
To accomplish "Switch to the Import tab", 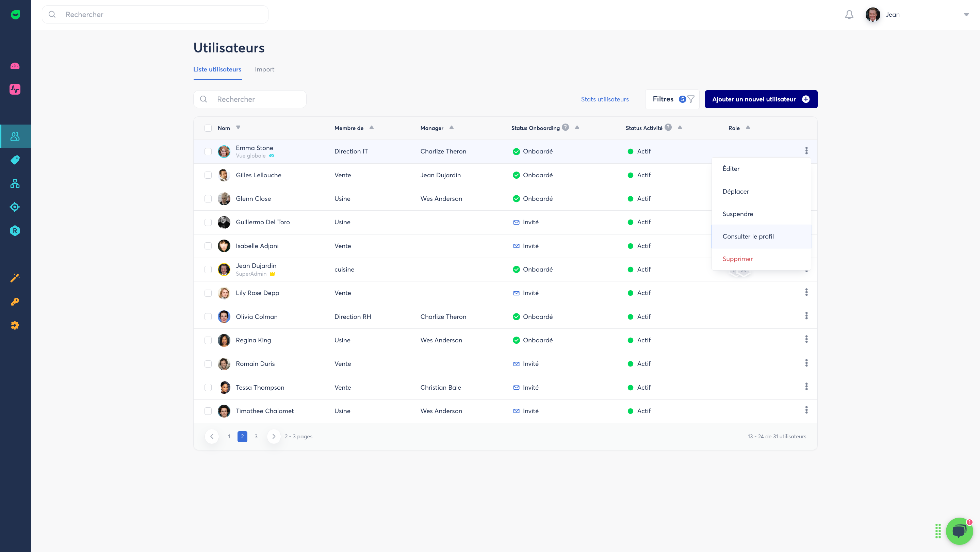I will pyautogui.click(x=264, y=69).
